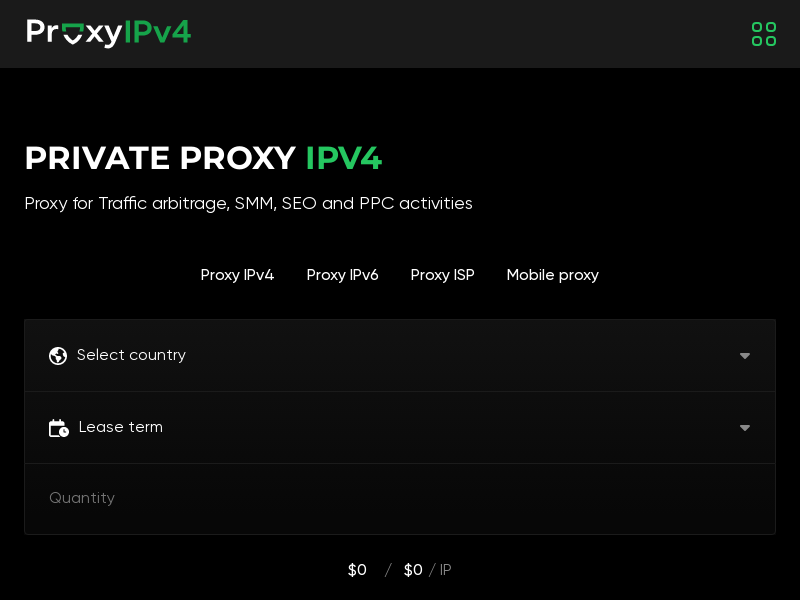The height and width of the screenshot is (600, 800).
Task: Click the ProxyIPv4 logo
Action: pos(109,33)
